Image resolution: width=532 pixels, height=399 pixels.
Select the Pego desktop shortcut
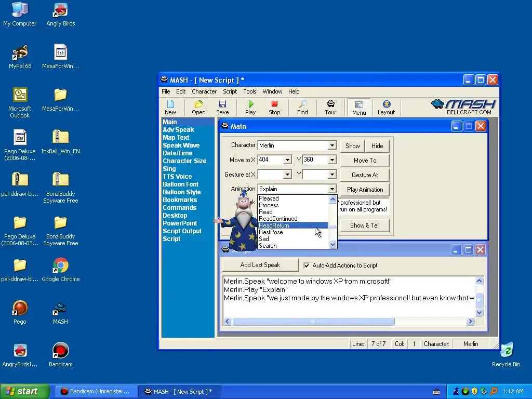coord(20,312)
